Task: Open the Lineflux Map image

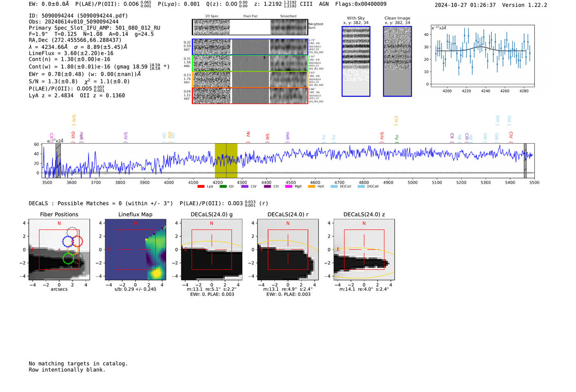Action: click(x=135, y=250)
